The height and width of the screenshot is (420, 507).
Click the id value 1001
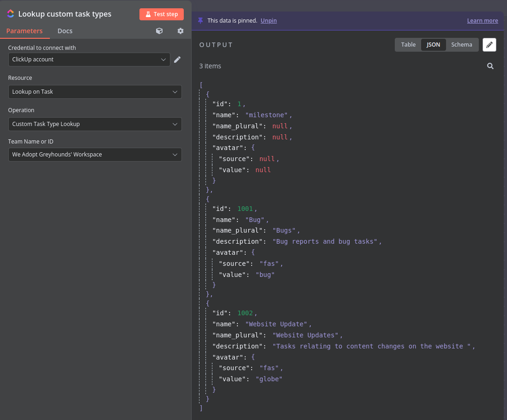click(245, 209)
